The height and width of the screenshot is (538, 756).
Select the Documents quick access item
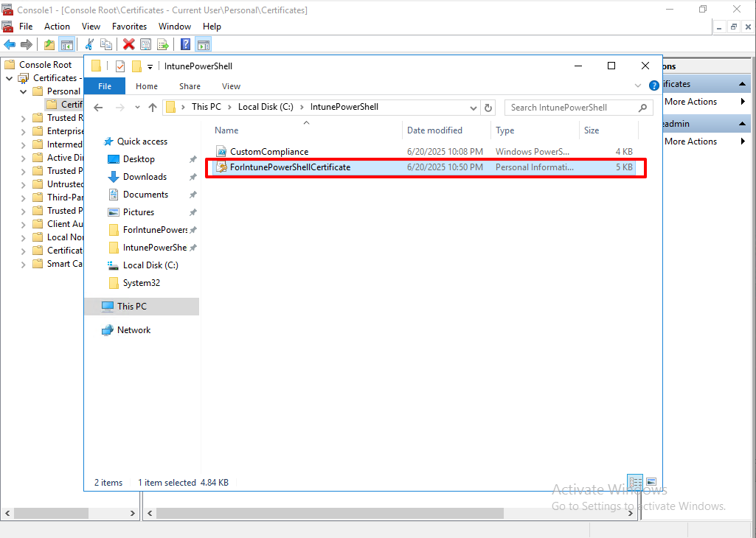pos(145,195)
